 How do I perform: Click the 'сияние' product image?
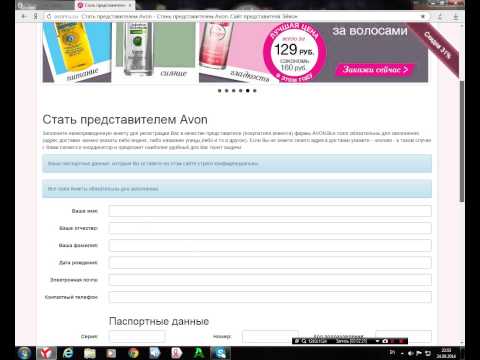pos(155,52)
